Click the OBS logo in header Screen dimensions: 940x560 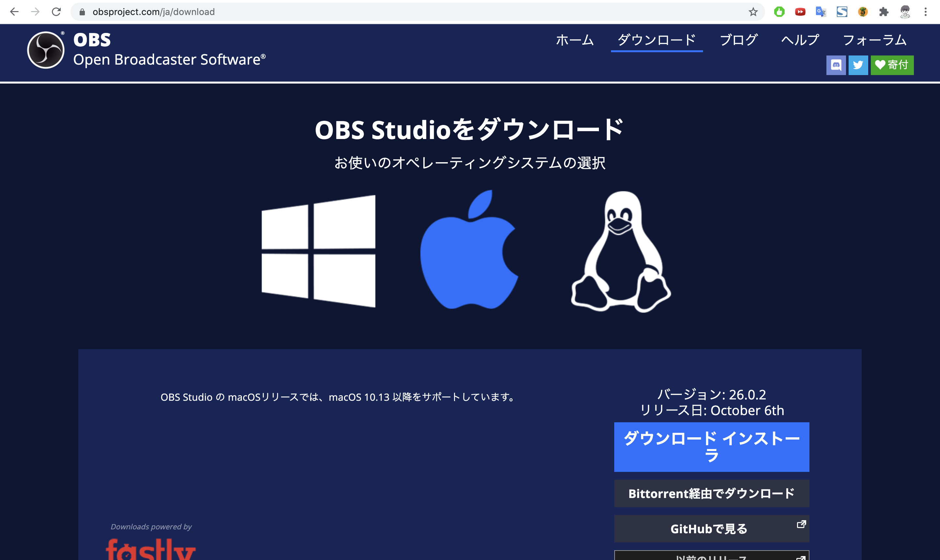tap(46, 50)
